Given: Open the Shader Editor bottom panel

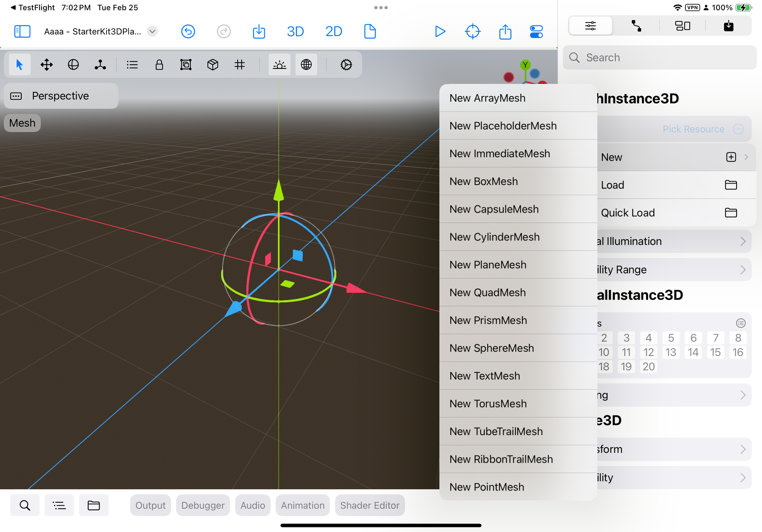Looking at the screenshot, I should tap(370, 505).
